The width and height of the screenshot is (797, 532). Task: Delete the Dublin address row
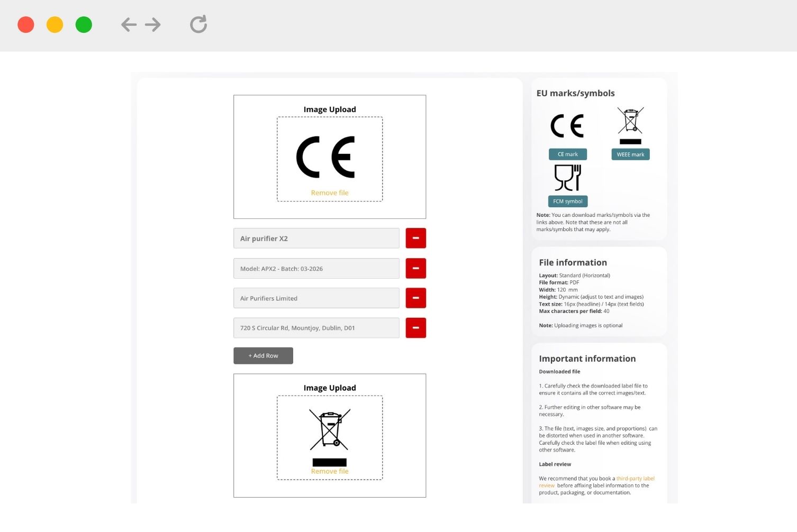point(415,328)
